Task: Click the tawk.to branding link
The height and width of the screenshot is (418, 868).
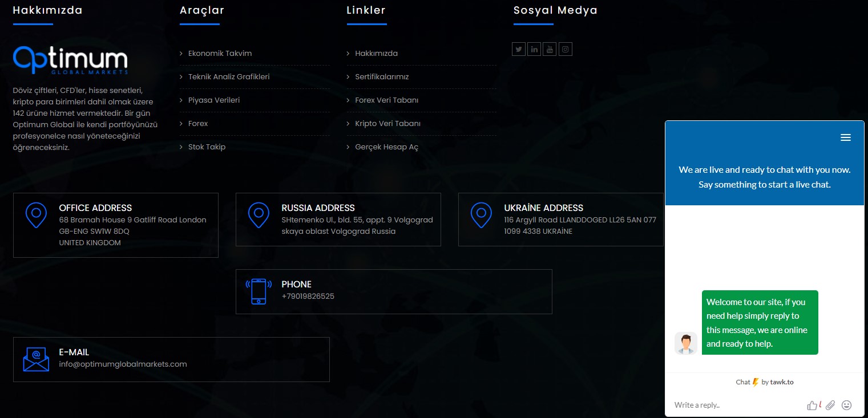Action: click(x=765, y=382)
